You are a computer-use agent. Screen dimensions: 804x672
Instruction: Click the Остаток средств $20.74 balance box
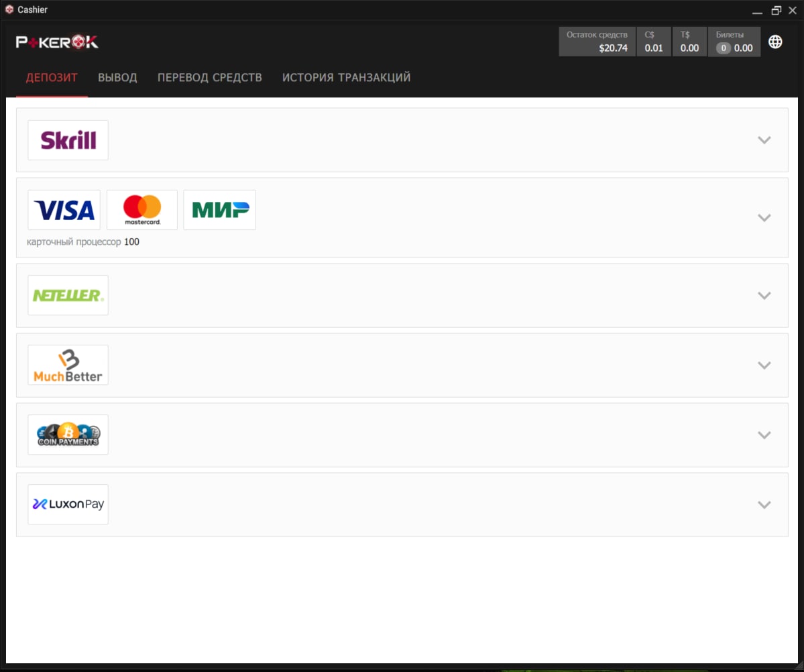point(597,42)
